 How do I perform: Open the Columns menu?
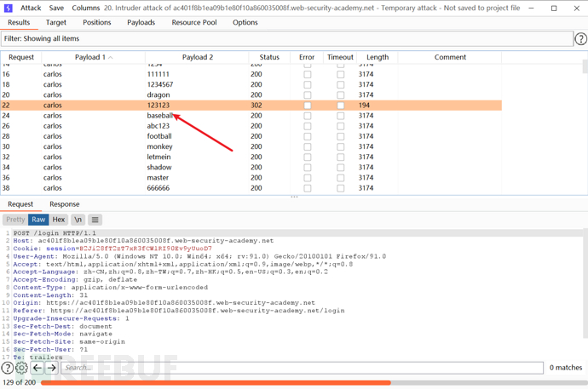85,8
